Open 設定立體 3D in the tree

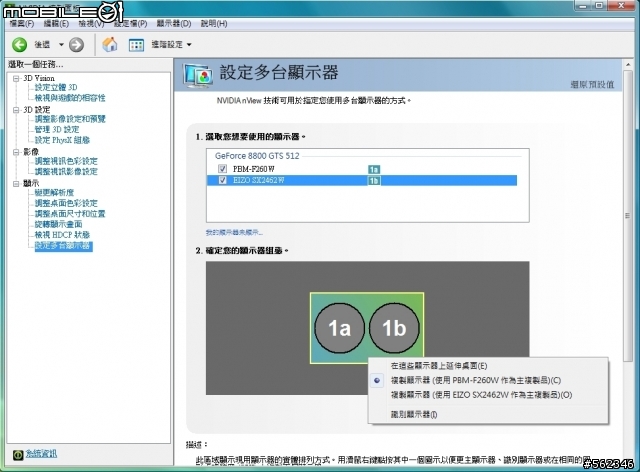(56, 87)
